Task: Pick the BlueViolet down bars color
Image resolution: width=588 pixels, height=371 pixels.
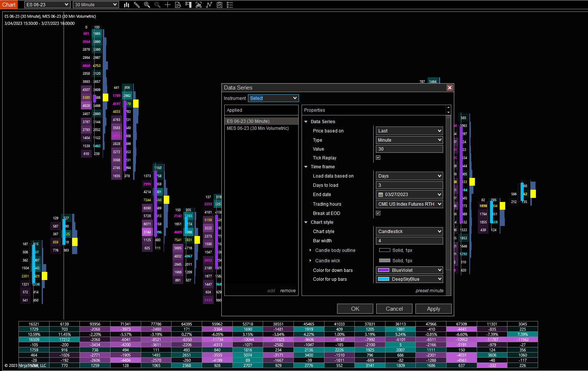Action: (x=409, y=270)
